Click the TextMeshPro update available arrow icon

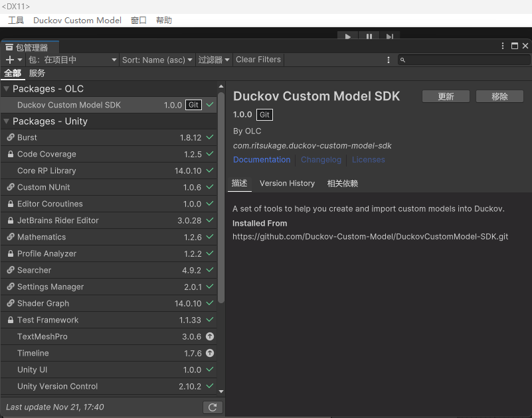[x=210, y=336]
